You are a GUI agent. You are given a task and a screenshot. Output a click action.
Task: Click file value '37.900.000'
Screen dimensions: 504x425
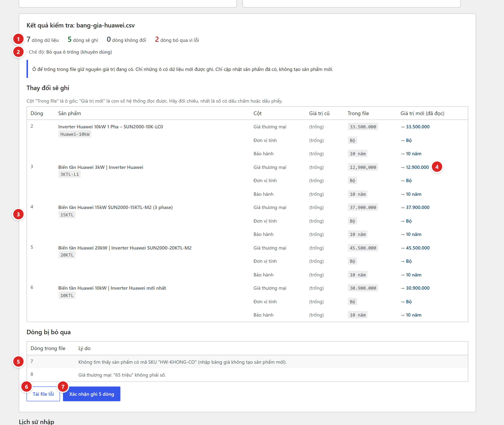click(363, 208)
